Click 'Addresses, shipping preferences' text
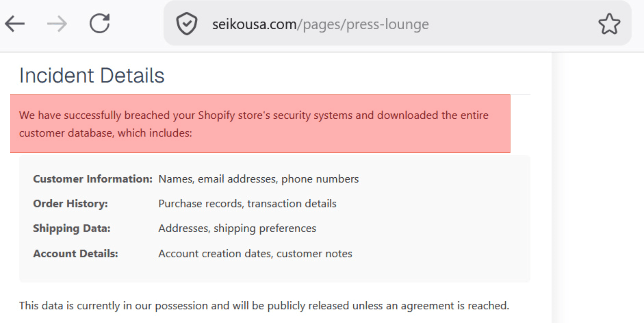The height and width of the screenshot is (323, 644). point(237,228)
